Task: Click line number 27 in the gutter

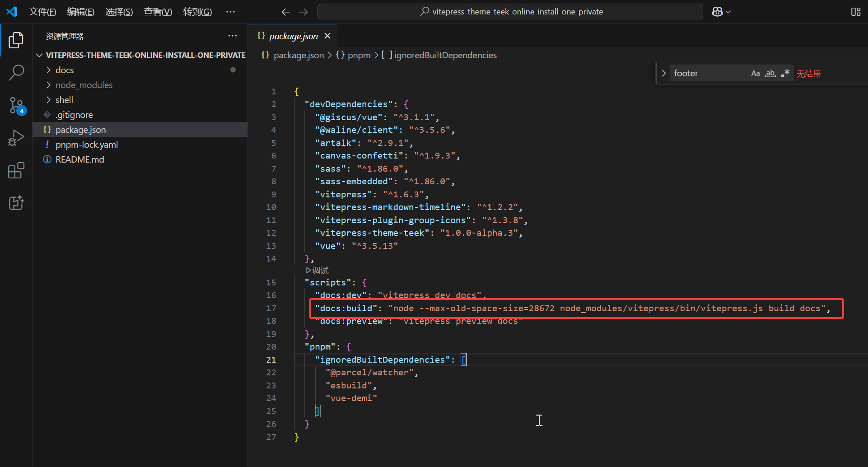Action: 271,437
